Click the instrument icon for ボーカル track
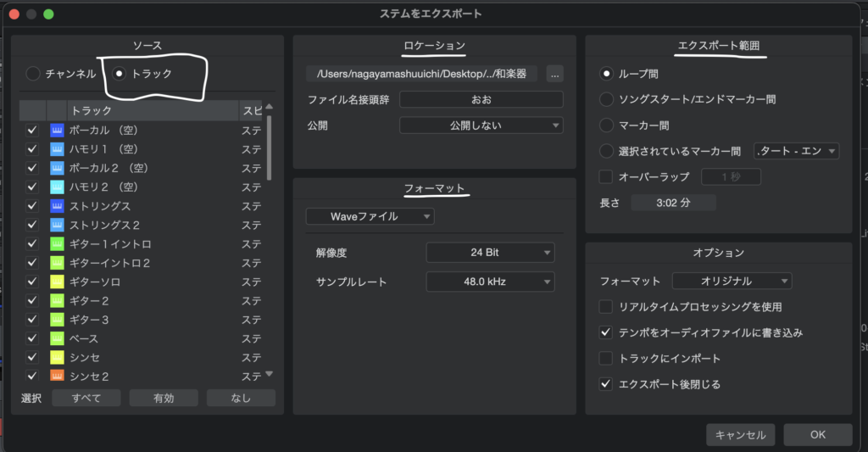 coord(57,131)
